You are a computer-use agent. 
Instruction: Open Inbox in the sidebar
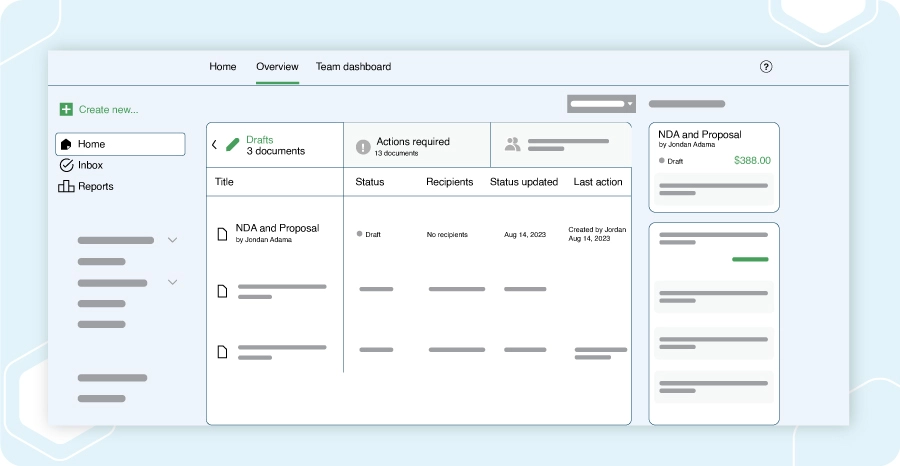(x=90, y=165)
